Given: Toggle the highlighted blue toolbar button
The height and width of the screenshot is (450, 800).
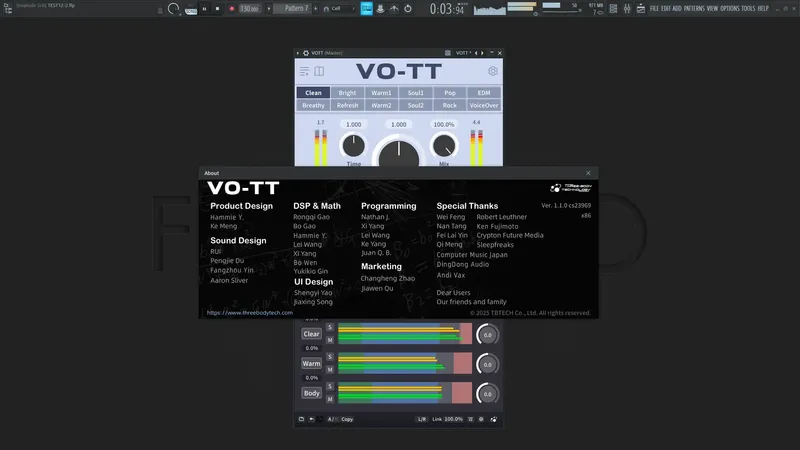Looking at the screenshot, I should [366, 9].
